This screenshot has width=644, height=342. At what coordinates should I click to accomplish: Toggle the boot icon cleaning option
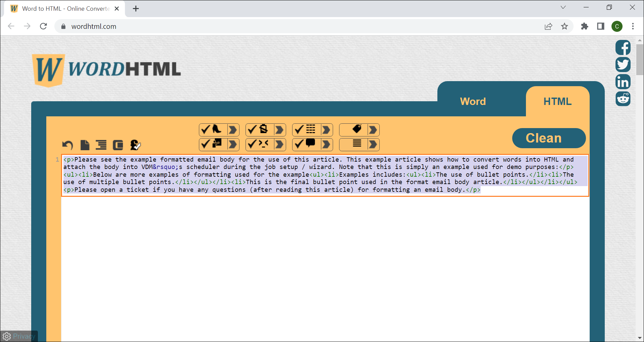(213, 130)
